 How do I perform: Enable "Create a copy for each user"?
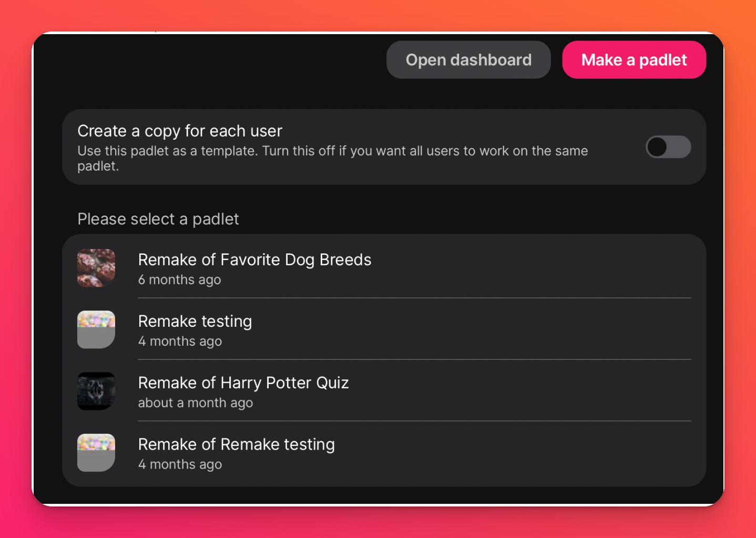point(668,147)
